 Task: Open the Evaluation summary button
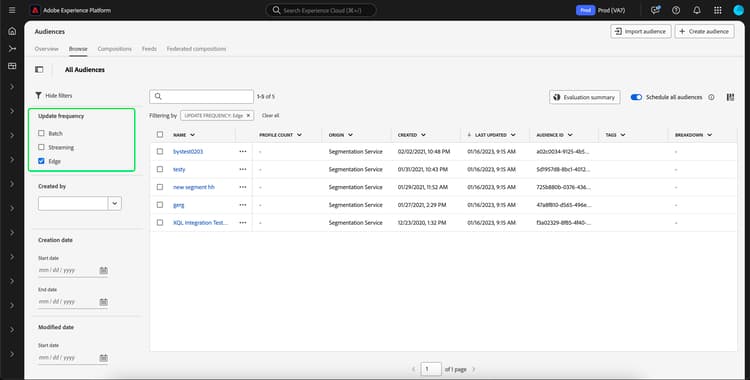585,97
